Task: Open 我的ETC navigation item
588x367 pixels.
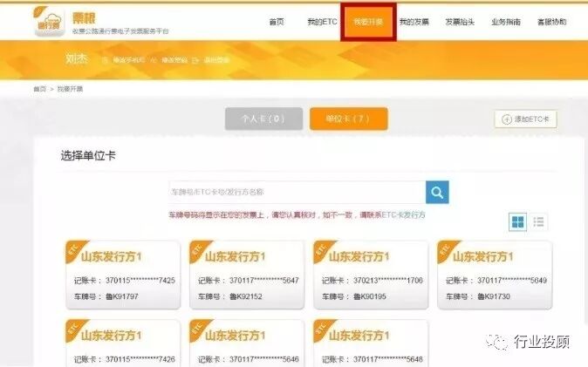Action: point(323,22)
